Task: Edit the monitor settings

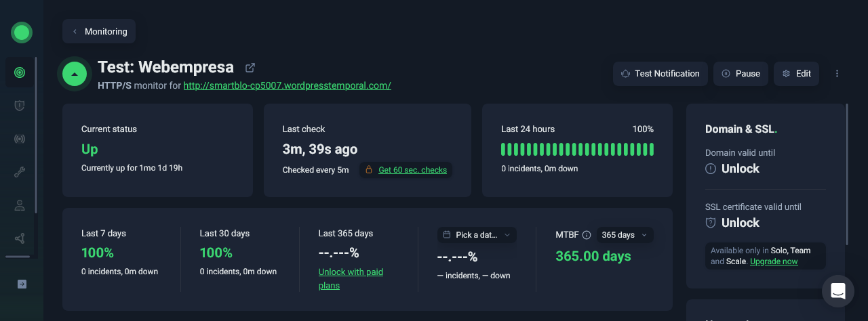Action: (796, 74)
